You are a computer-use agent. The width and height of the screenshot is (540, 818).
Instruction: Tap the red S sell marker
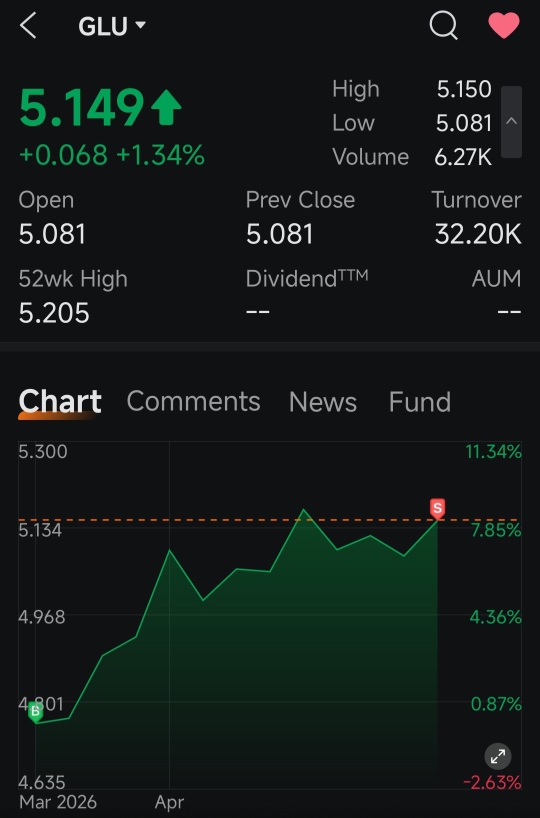point(437,509)
